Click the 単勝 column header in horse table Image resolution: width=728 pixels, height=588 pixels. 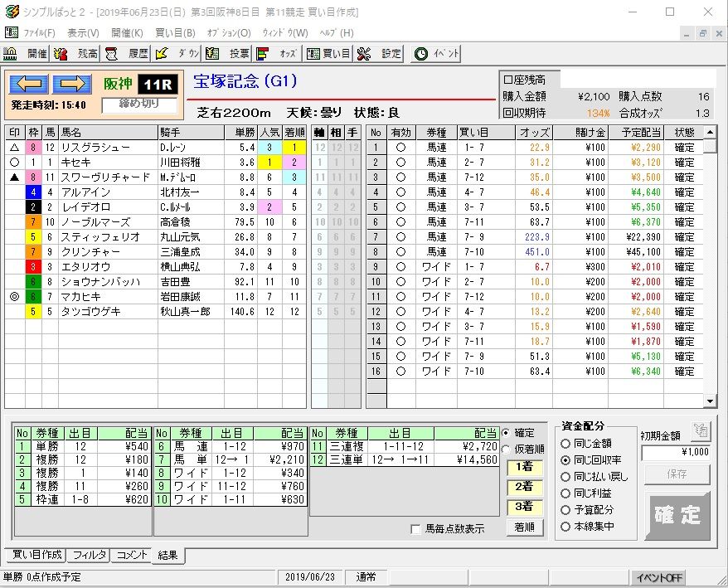pyautogui.click(x=241, y=133)
